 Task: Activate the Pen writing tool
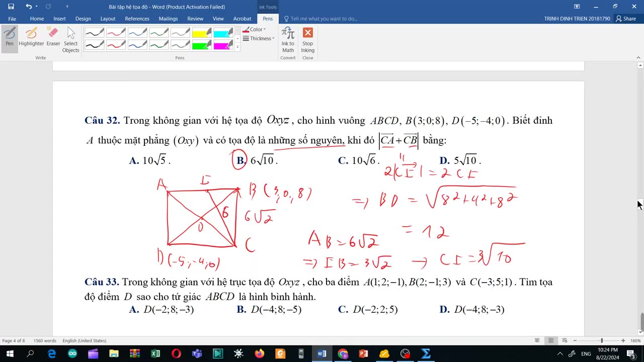point(10,38)
